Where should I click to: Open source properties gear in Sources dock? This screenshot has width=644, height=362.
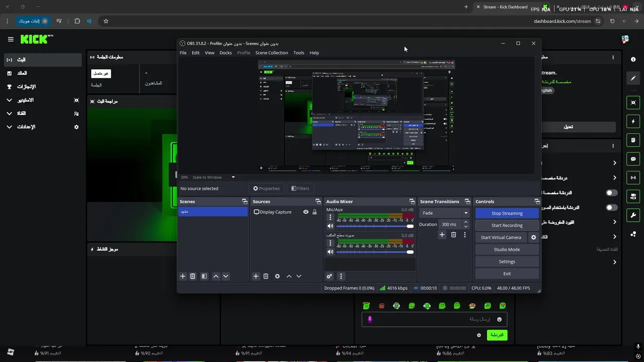[x=277, y=276]
